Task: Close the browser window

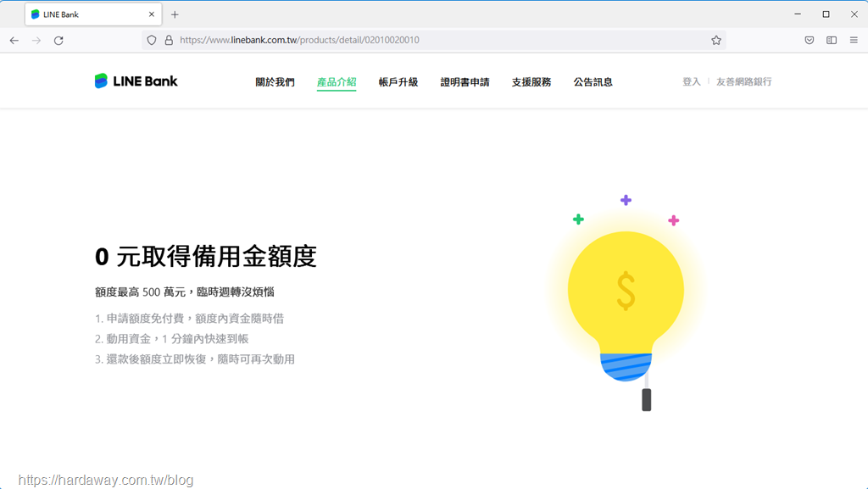Action: pos(854,14)
